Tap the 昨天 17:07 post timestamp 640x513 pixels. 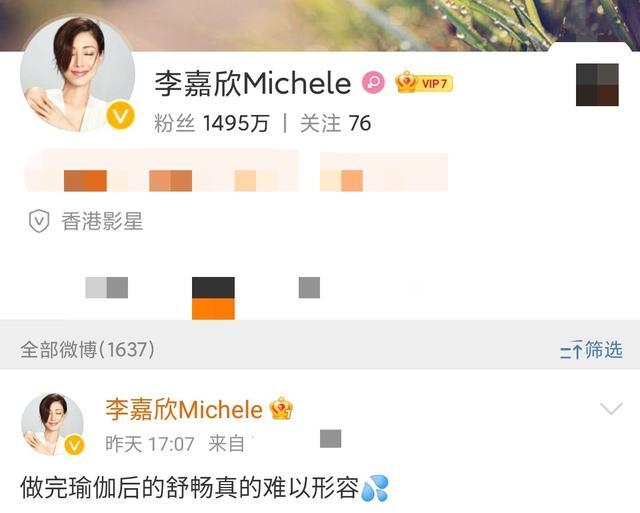(150, 444)
